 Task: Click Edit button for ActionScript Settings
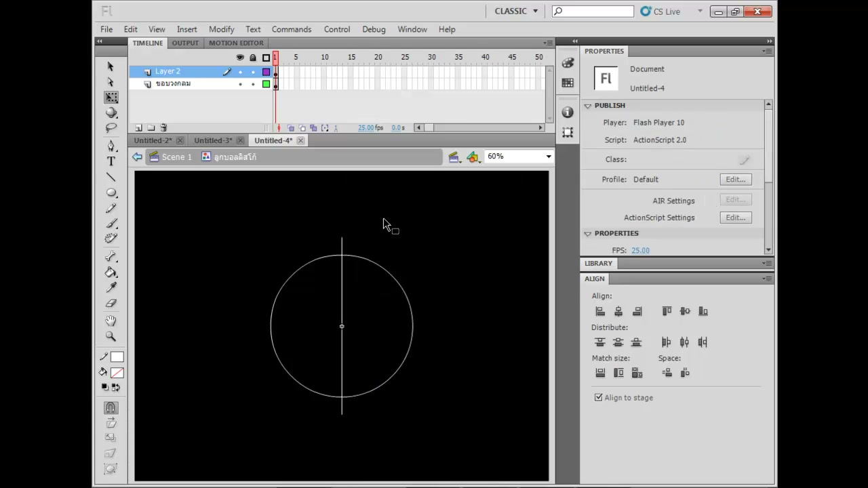tap(736, 218)
